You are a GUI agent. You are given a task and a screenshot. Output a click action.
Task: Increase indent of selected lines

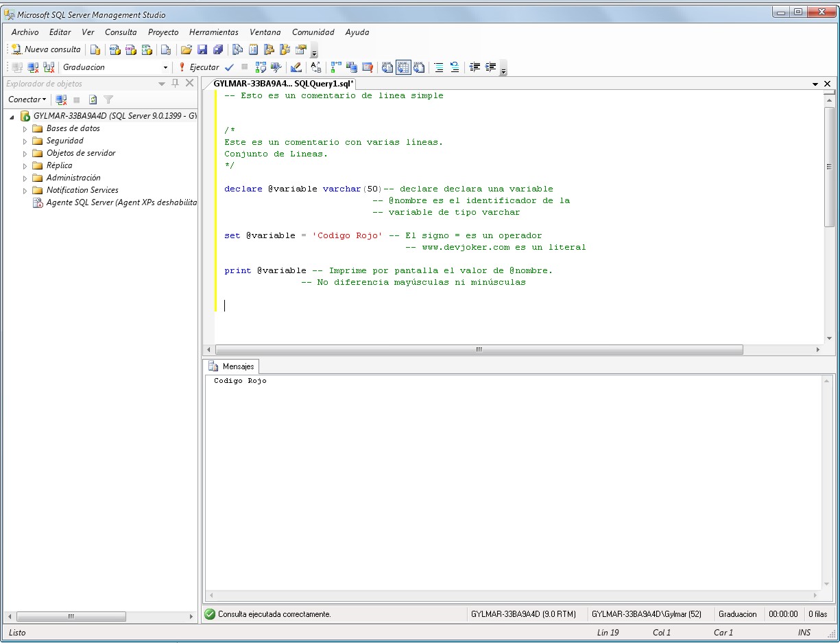(x=488, y=67)
